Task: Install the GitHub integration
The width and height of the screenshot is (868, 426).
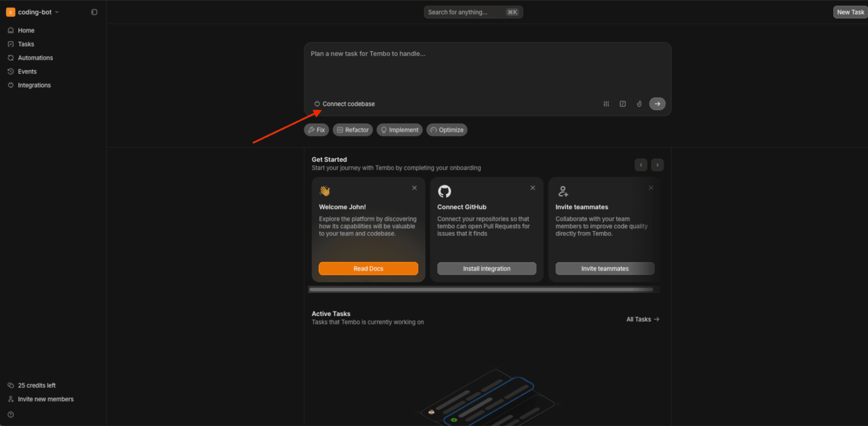Action: click(486, 268)
